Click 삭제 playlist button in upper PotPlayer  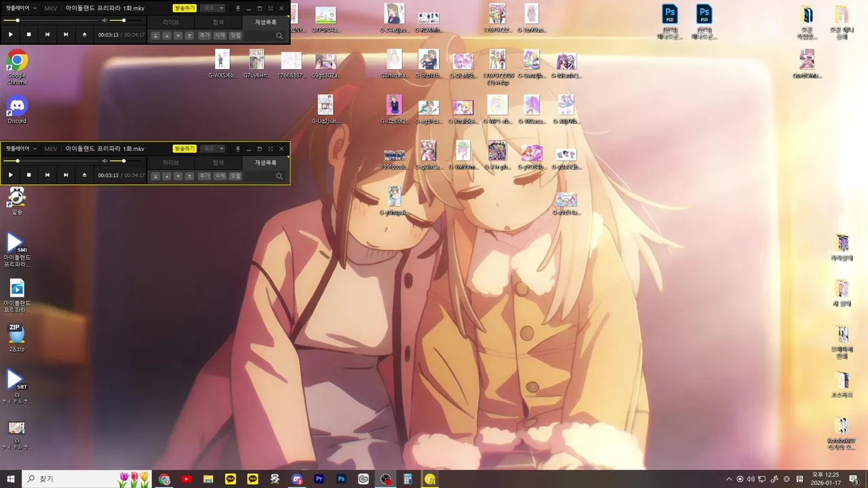click(x=220, y=35)
